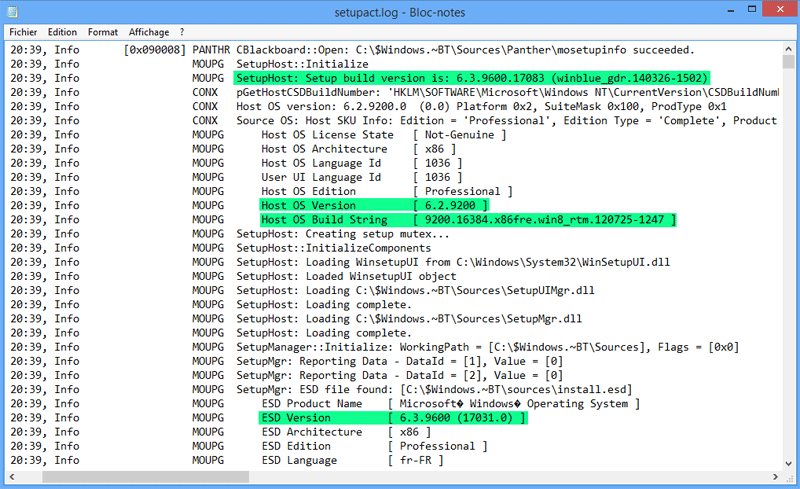The image size is (800, 489).
Task: Click the vertical scrollbar thumb
Action: pyautogui.click(x=788, y=62)
